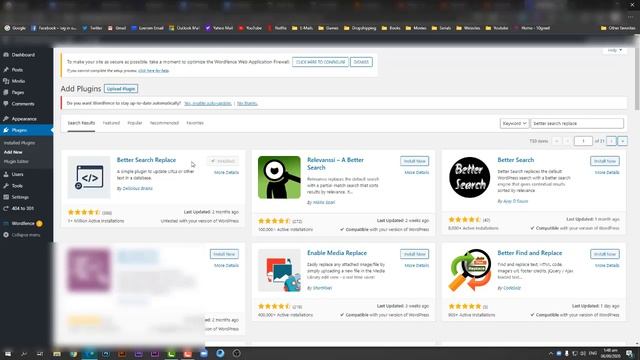
Task: Open More Details for Better Find and Replace
Action: pos(607,266)
